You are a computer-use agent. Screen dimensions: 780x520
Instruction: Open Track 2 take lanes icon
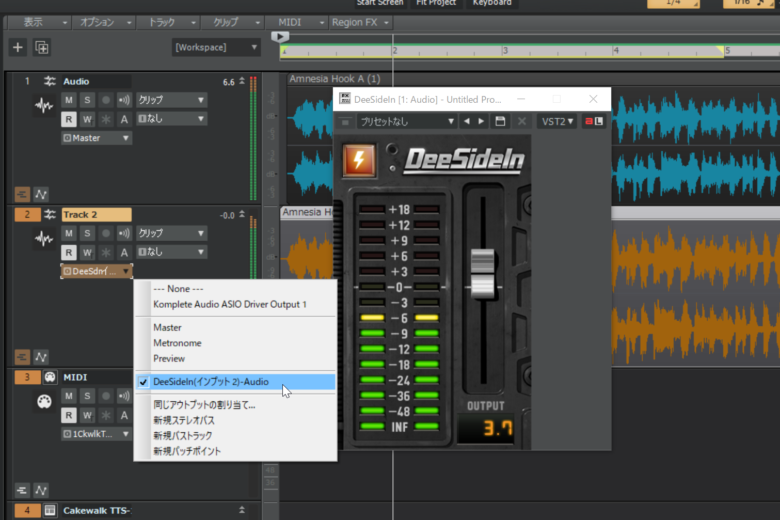click(22, 357)
